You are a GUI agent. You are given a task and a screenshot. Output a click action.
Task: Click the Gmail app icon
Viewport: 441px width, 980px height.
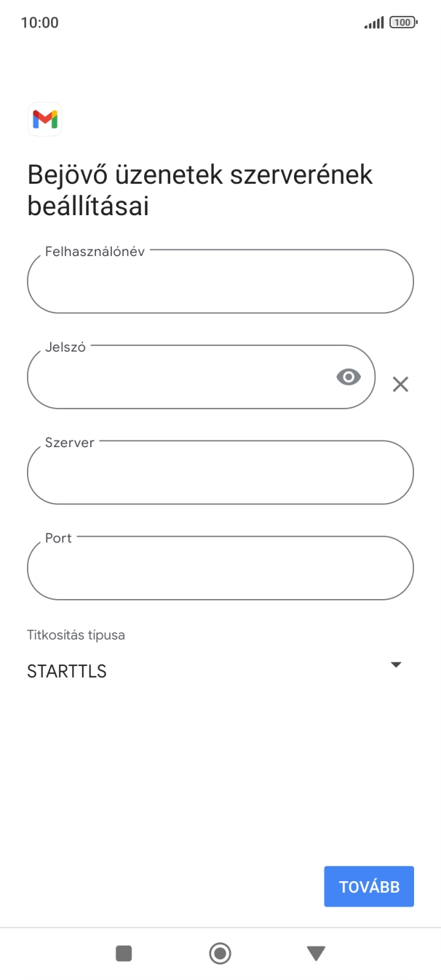(44, 119)
